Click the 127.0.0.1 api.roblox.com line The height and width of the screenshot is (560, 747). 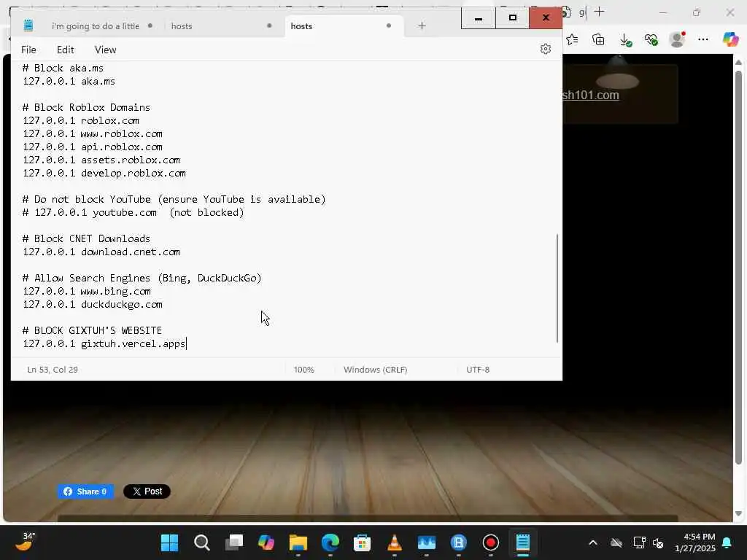pos(93,147)
